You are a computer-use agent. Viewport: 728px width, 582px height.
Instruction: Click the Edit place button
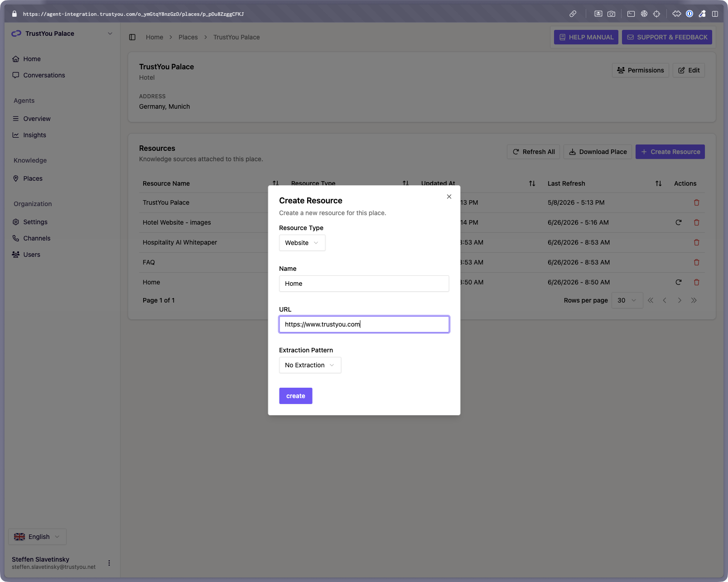click(689, 70)
